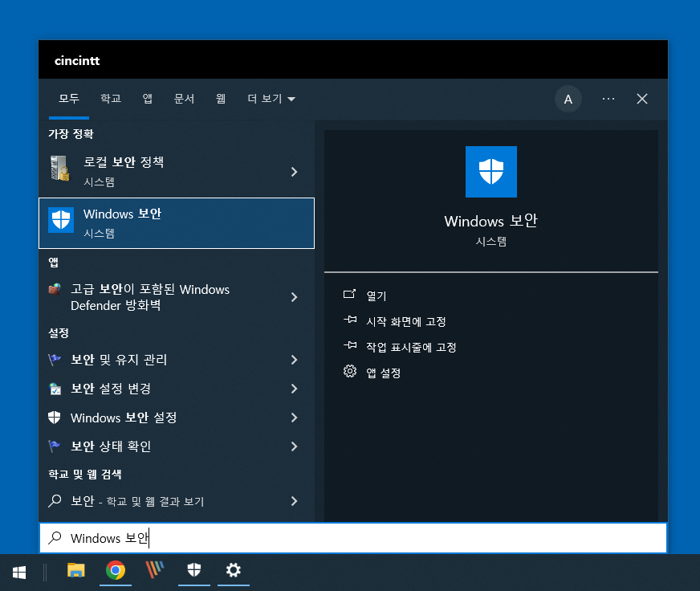Switch to the 웹 tab
The width and height of the screenshot is (700, 591).
221,99
